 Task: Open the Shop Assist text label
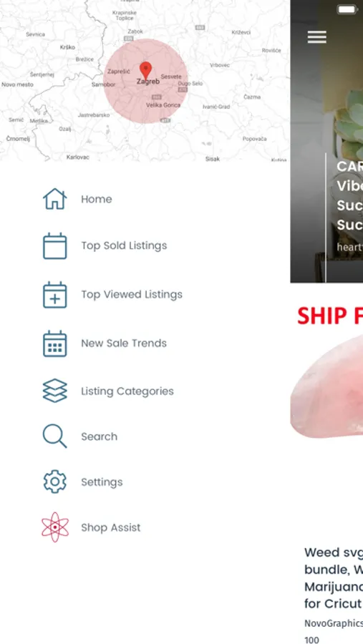coord(111,528)
